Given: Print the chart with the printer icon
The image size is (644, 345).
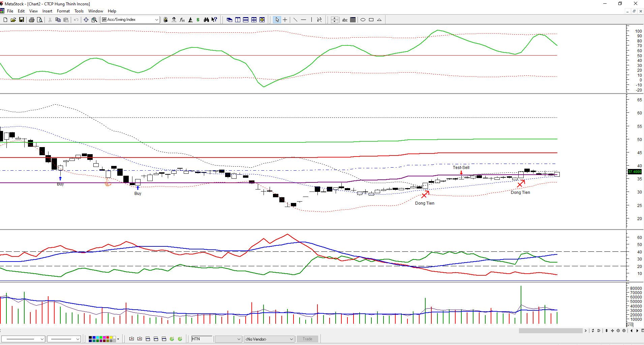Looking at the screenshot, I should (31, 20).
